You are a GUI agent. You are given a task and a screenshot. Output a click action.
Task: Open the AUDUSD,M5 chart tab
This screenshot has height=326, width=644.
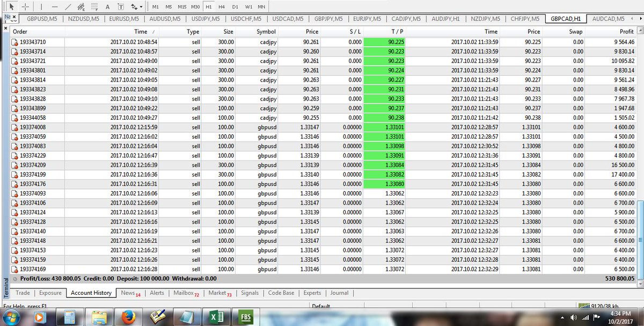[165, 19]
